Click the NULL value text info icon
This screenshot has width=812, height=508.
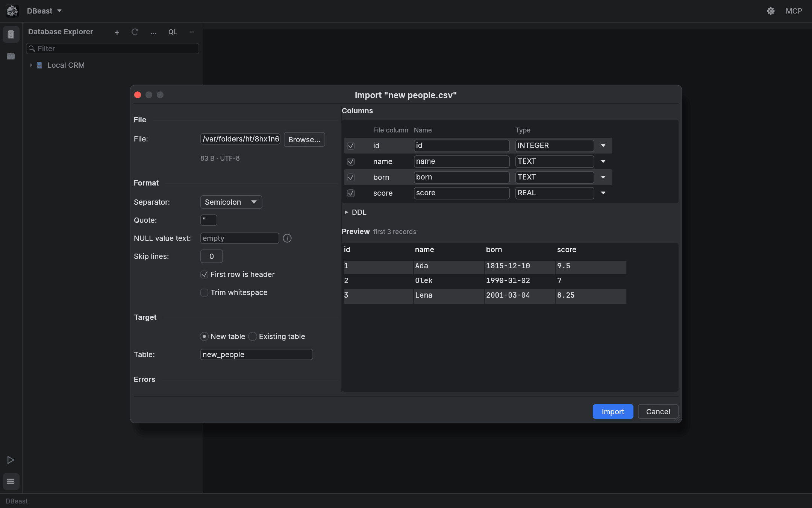pos(287,238)
